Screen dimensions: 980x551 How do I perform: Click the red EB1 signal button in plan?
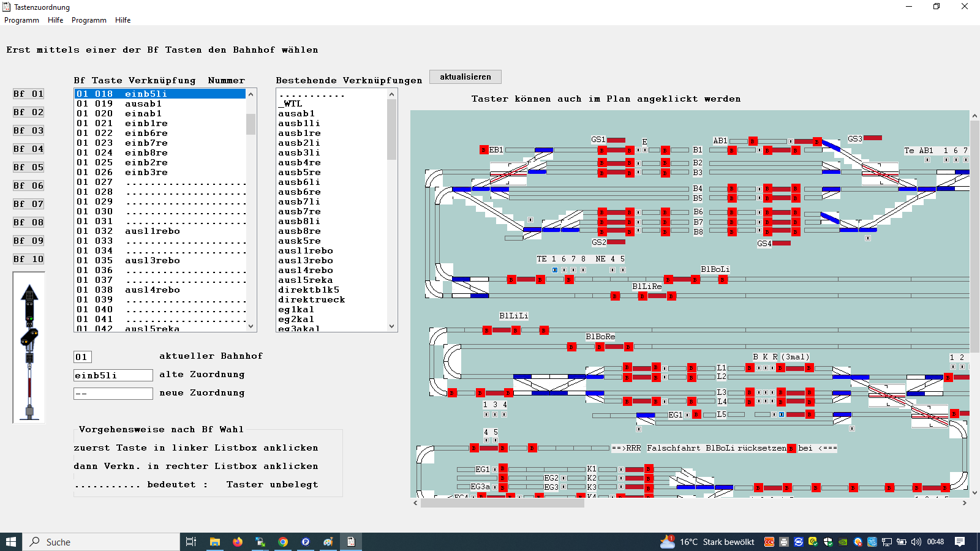click(x=484, y=150)
